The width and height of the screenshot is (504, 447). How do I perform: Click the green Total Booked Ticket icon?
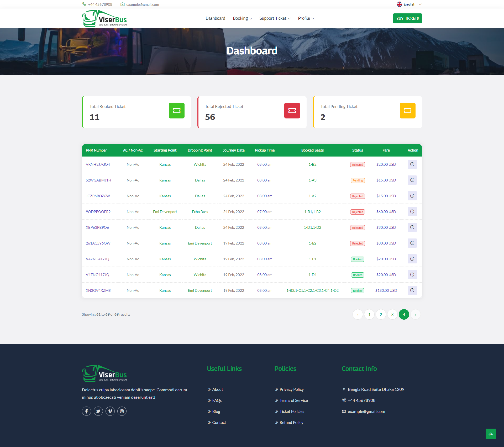tap(176, 110)
